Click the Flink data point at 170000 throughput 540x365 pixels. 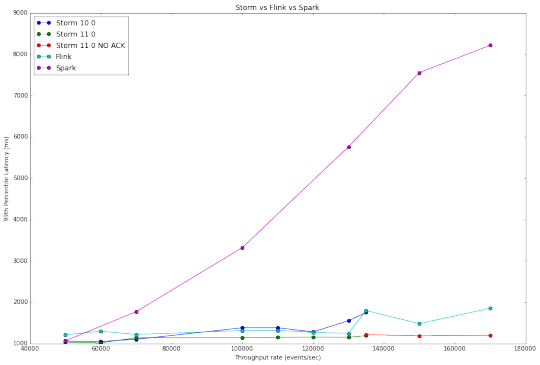[x=490, y=309]
